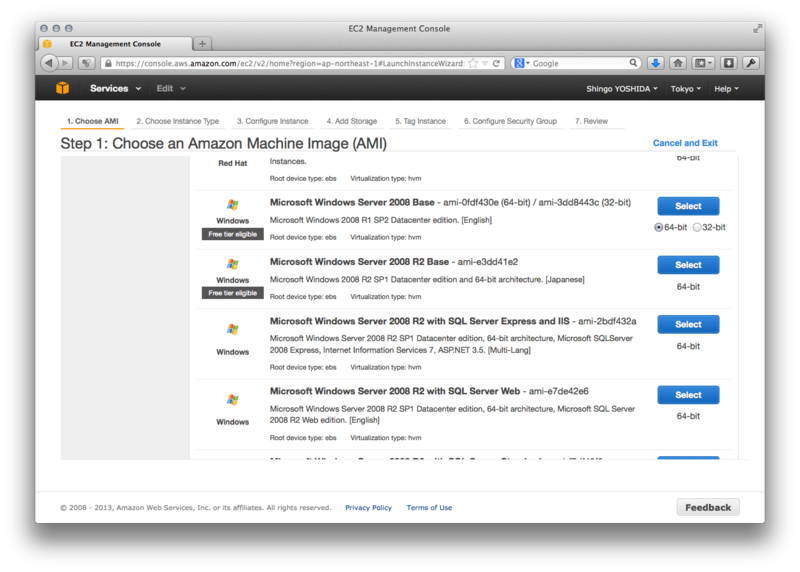Open the Privacy Policy link
The image size is (800, 572).
pos(368,508)
